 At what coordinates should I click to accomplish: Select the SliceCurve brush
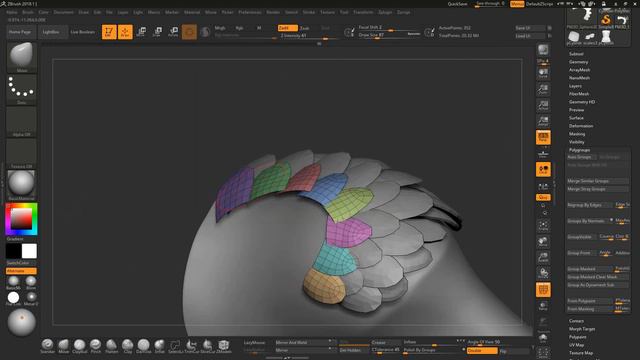[x=207, y=346]
